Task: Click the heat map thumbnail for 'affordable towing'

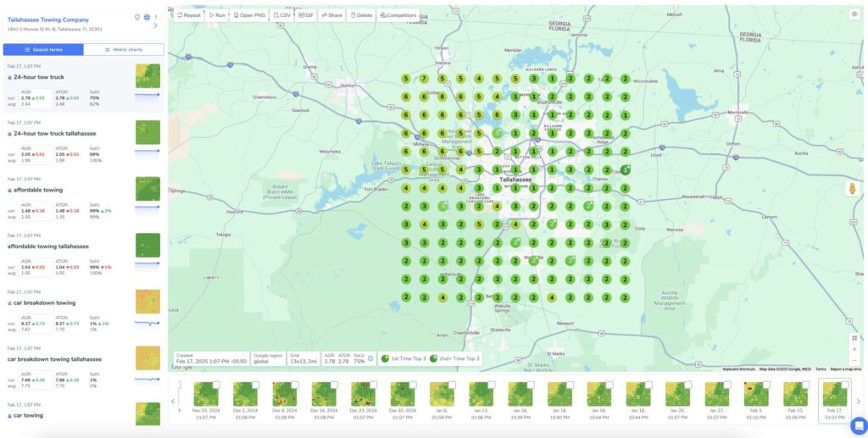Action: point(147,189)
